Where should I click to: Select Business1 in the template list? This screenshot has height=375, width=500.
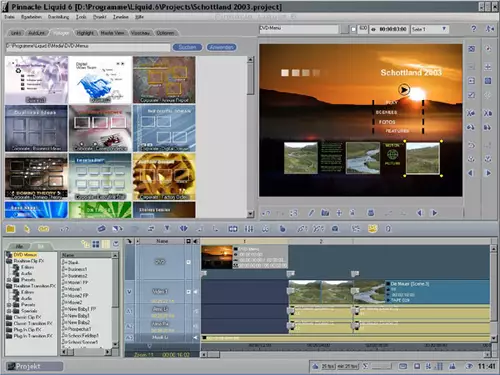[x=77, y=269]
